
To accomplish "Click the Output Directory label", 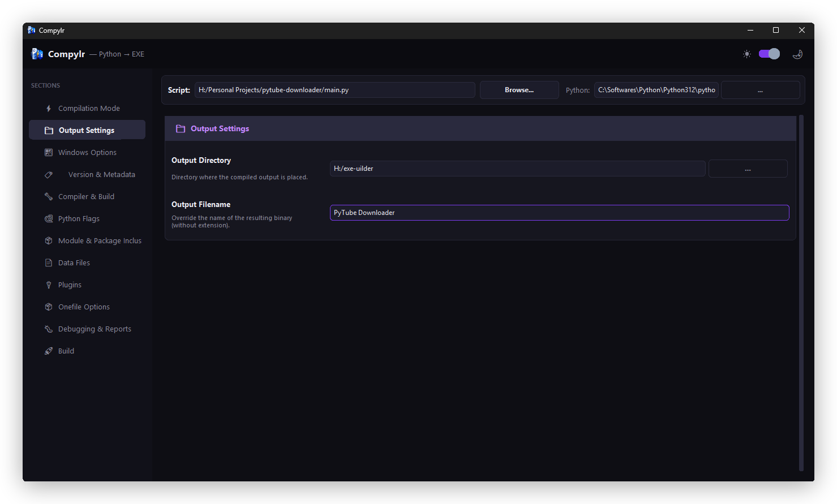I will point(201,161).
